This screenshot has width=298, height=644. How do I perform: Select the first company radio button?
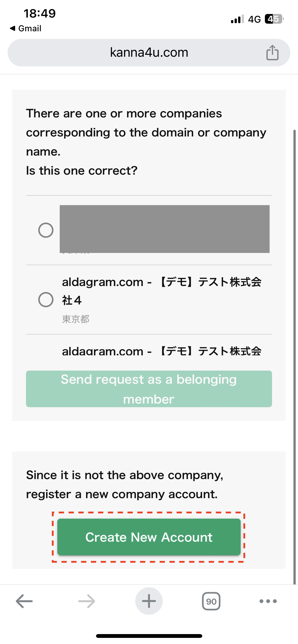46,230
